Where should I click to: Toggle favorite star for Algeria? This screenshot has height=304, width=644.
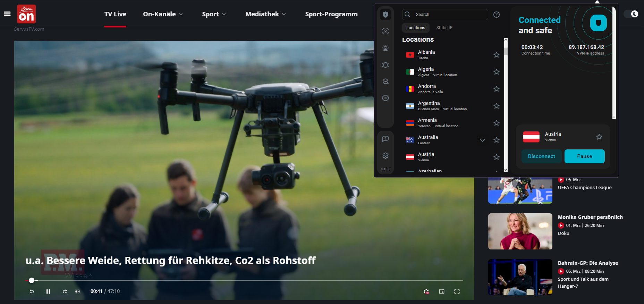(x=497, y=72)
